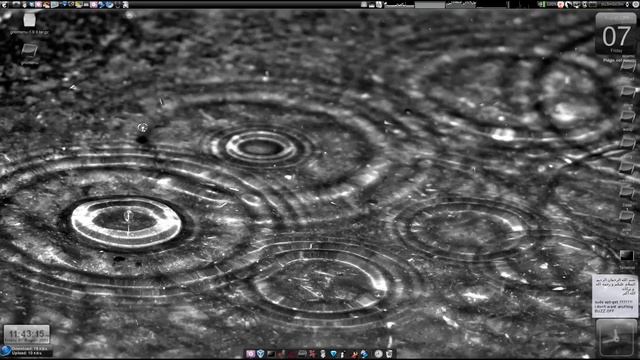
Task: Open the black terminal icon in the bottom dock
Action: coord(271,354)
